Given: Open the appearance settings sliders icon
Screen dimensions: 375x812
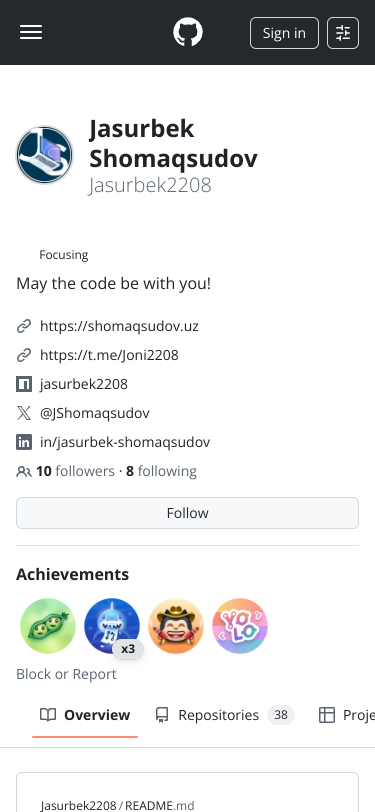Looking at the screenshot, I should pyautogui.click(x=343, y=33).
